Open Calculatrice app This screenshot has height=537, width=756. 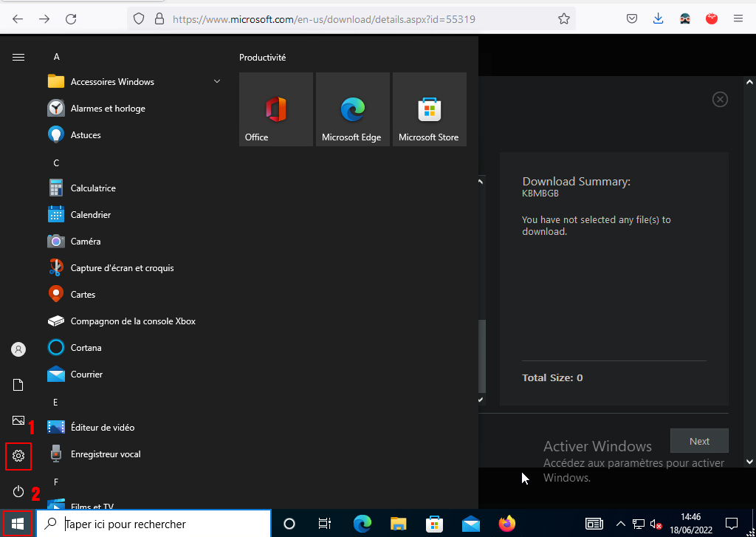[x=93, y=188]
